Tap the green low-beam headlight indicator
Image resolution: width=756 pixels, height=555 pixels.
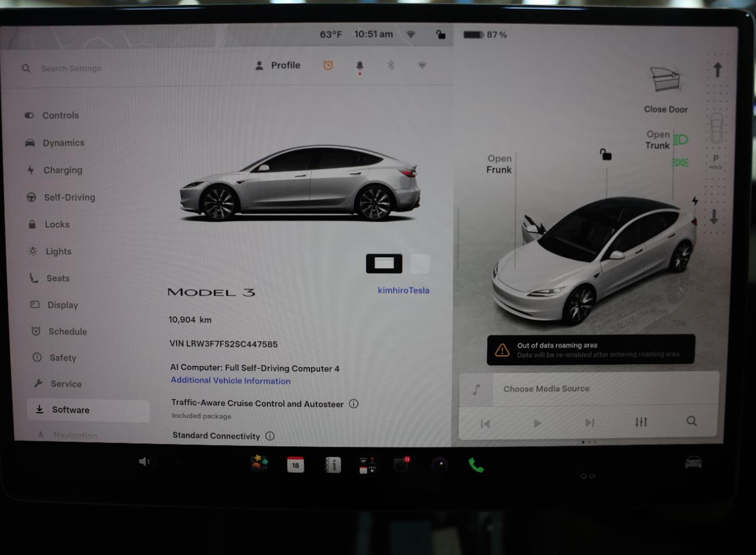point(680,140)
